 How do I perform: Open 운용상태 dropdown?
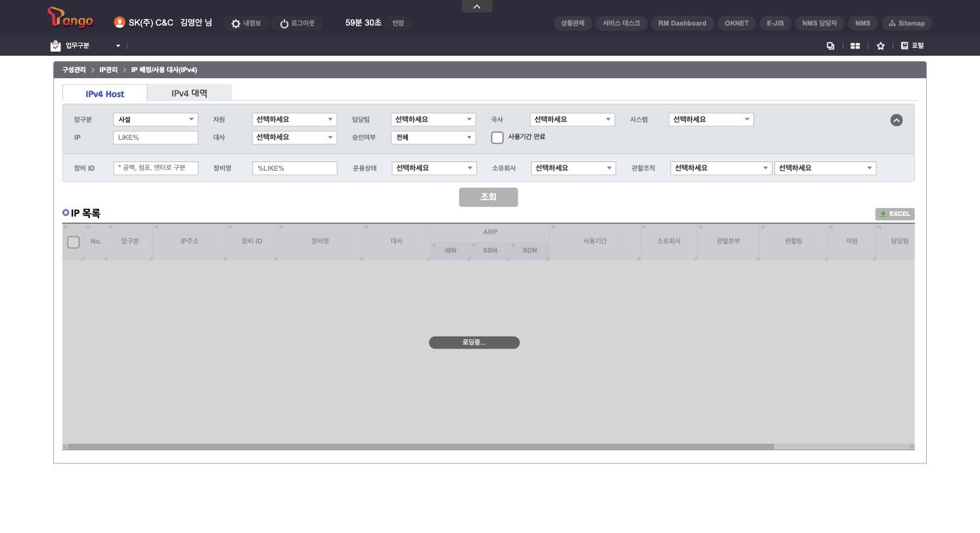tap(434, 168)
